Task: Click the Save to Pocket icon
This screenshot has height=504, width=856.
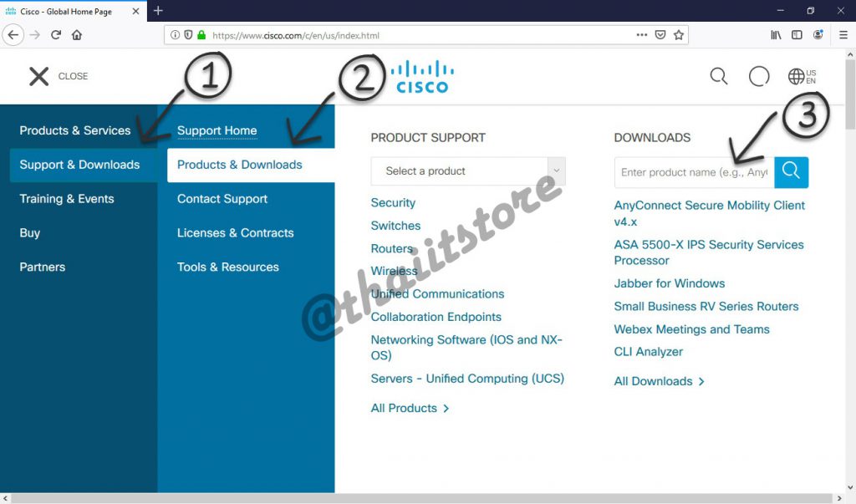Action: point(660,35)
